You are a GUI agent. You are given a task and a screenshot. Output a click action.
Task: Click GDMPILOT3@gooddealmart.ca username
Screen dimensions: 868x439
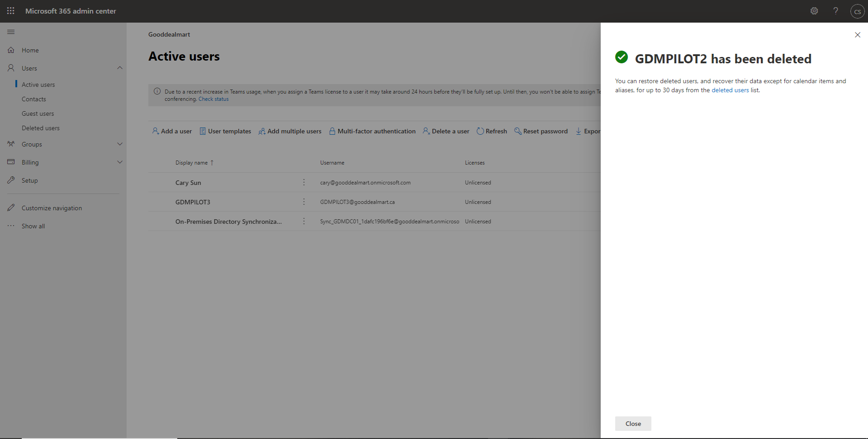point(357,202)
